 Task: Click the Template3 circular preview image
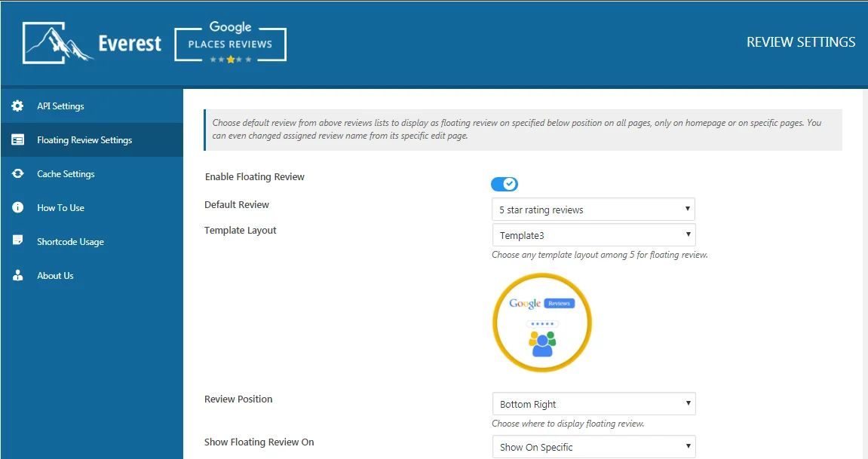point(541,322)
